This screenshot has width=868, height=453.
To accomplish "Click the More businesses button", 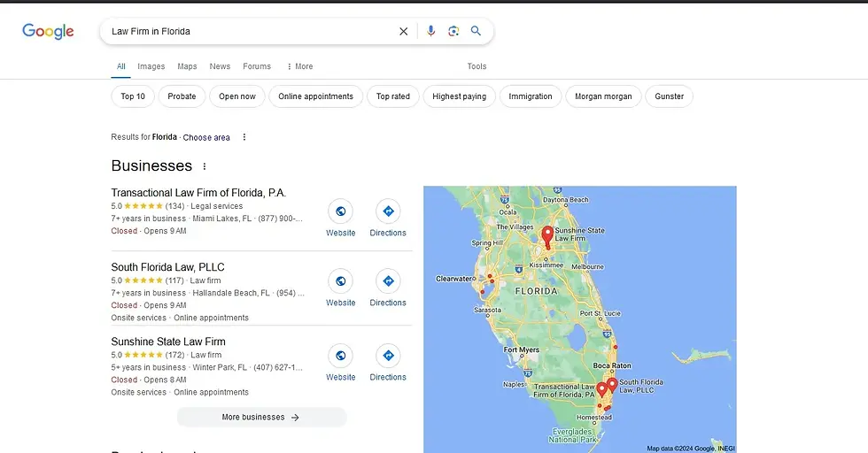I will pos(261,417).
